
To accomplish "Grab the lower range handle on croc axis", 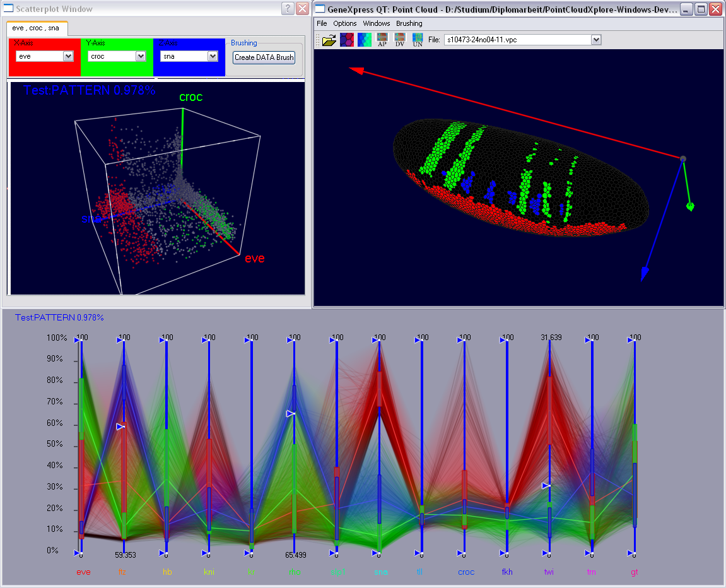I will pyautogui.click(x=460, y=553).
